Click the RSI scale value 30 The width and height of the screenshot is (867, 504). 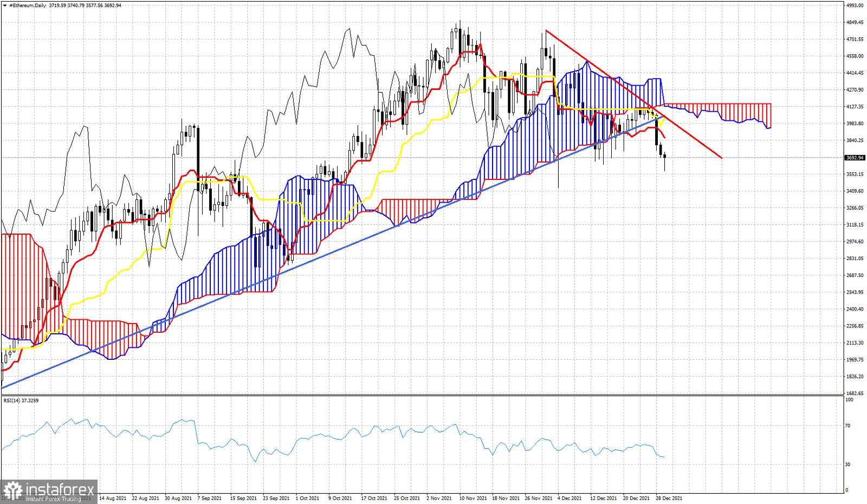[848, 464]
